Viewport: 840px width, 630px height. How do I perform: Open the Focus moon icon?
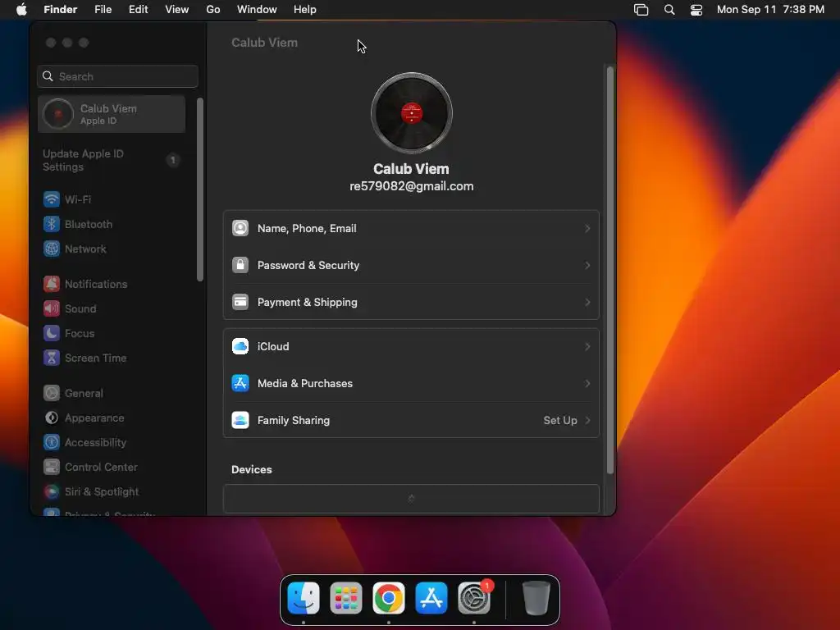coord(52,333)
